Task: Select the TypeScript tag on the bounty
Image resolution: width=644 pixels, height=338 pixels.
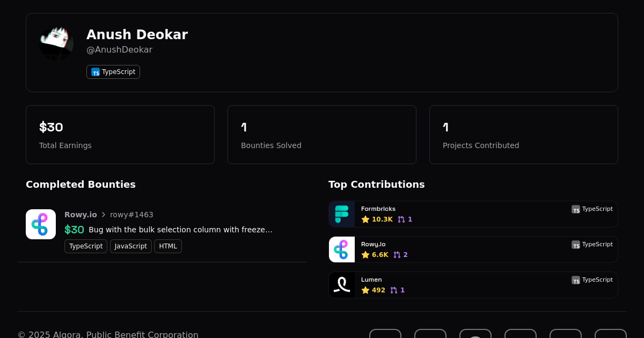Action: click(86, 246)
